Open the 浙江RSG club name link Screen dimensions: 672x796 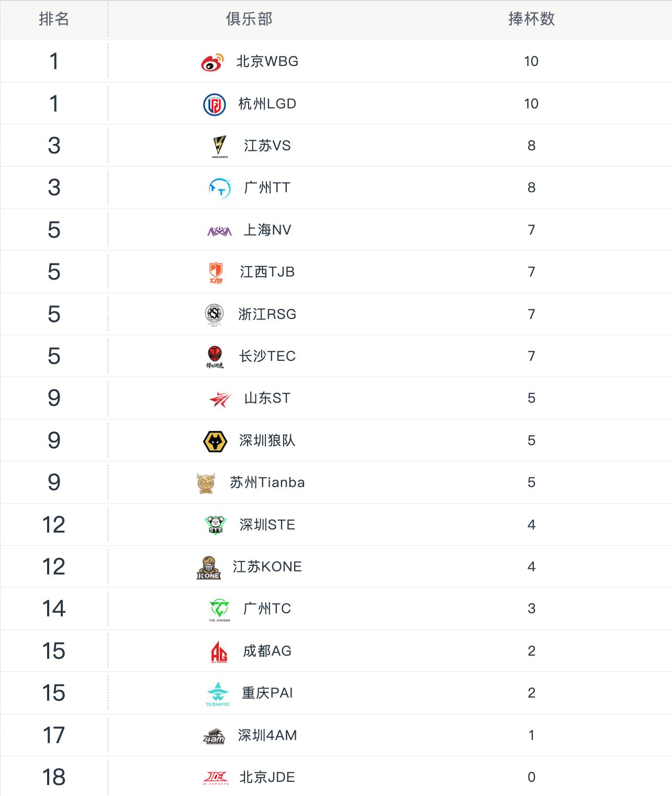[x=267, y=314]
